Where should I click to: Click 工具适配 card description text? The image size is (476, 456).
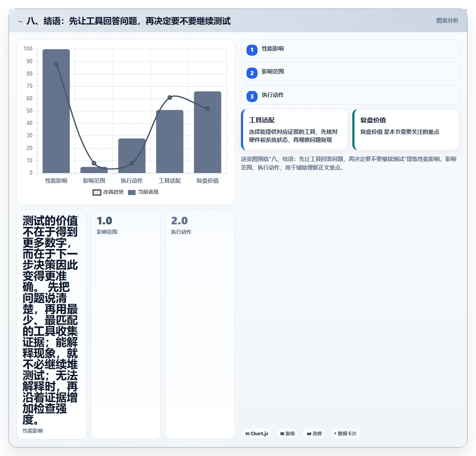[293, 136]
